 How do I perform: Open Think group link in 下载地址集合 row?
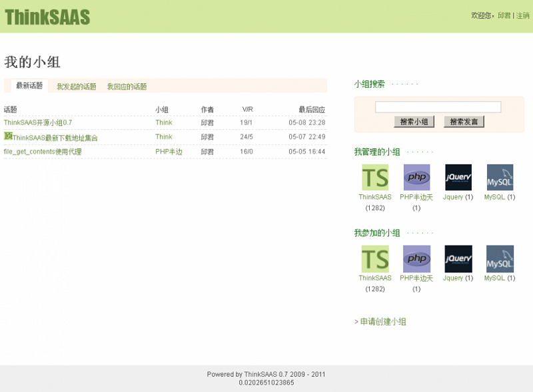pos(164,137)
